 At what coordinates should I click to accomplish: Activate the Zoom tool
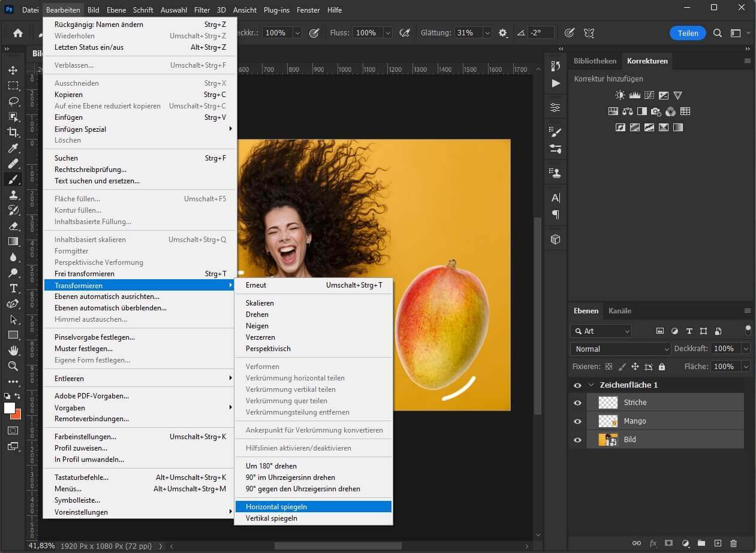pos(13,366)
